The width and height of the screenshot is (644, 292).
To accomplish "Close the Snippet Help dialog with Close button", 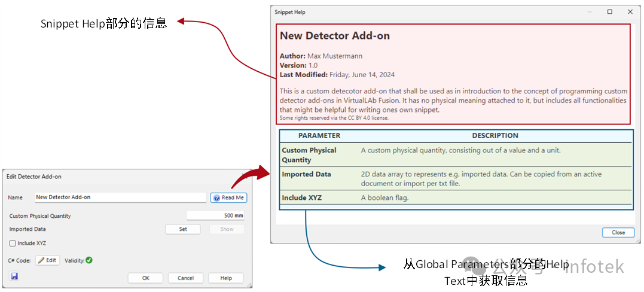I will [x=618, y=232].
